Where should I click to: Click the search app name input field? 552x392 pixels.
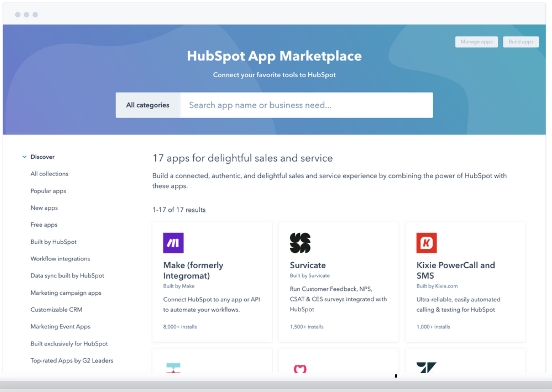tap(306, 105)
